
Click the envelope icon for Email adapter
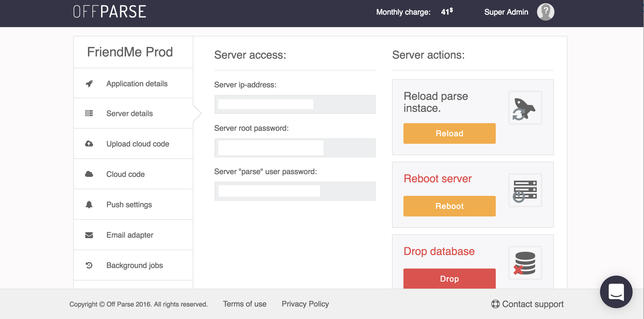tap(89, 235)
